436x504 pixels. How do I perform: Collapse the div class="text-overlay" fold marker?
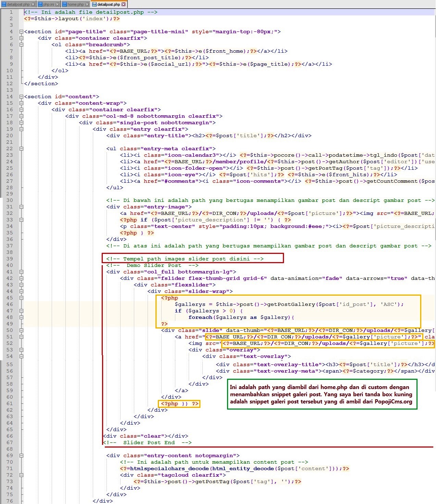coord(21,356)
